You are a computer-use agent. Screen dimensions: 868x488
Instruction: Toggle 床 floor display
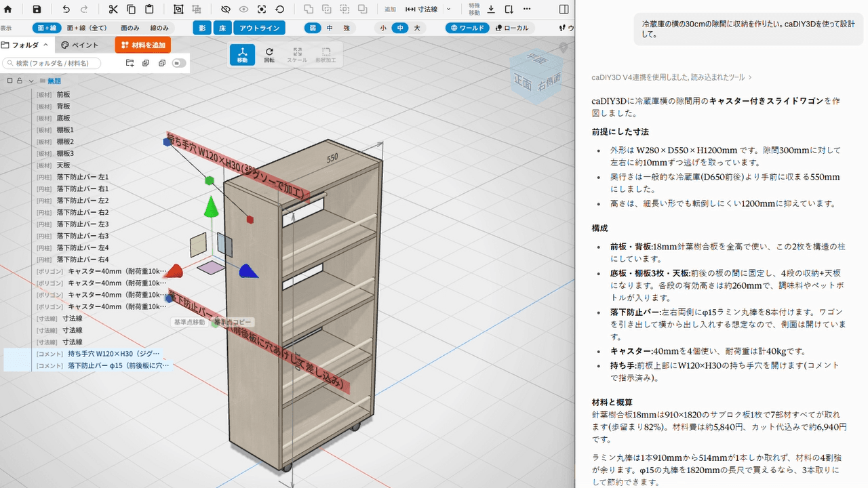click(222, 28)
